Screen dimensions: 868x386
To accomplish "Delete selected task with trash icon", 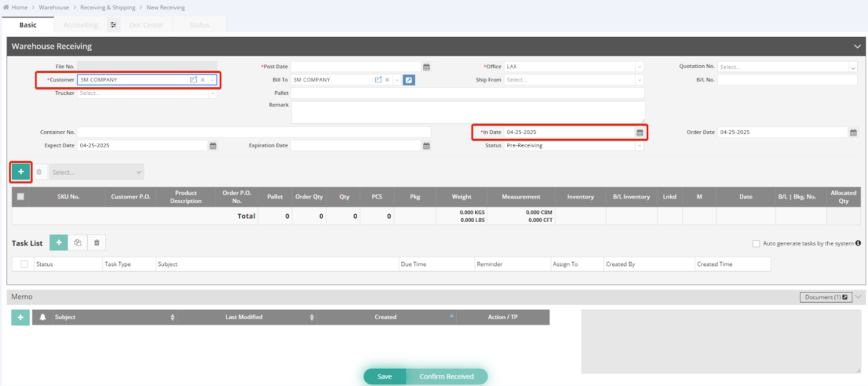I will (x=97, y=243).
